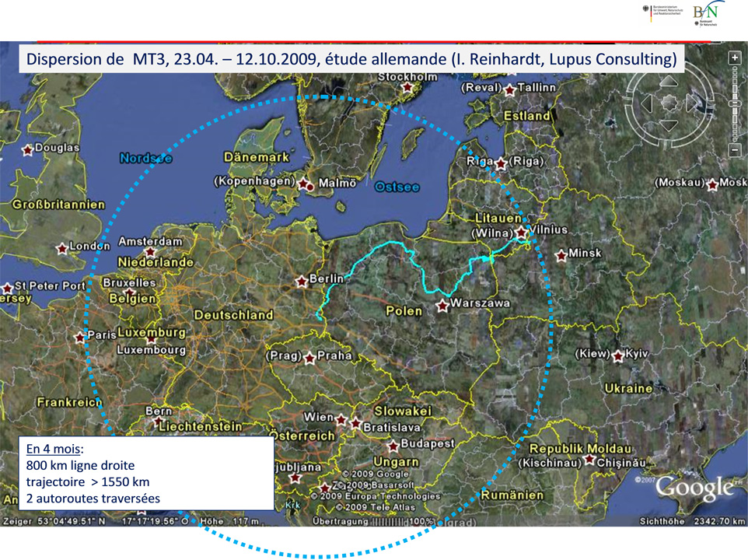
Task: Click the Liechtenstein label
Action: click(201, 426)
